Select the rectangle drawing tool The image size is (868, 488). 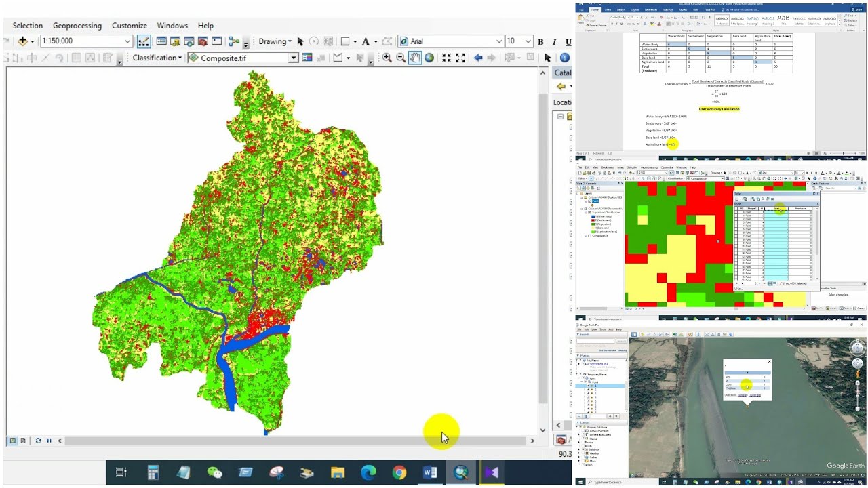[344, 41]
